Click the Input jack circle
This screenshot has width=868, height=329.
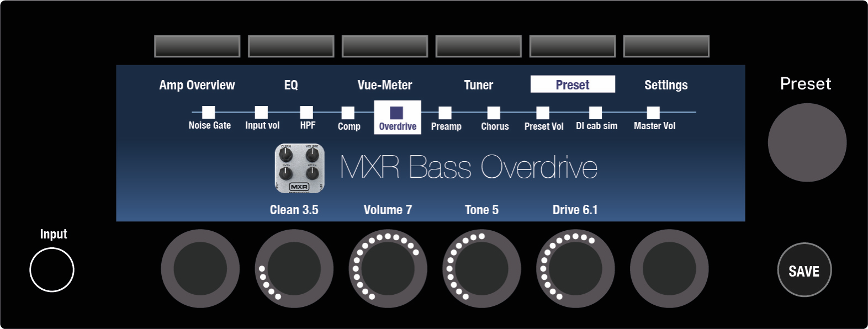(52, 269)
